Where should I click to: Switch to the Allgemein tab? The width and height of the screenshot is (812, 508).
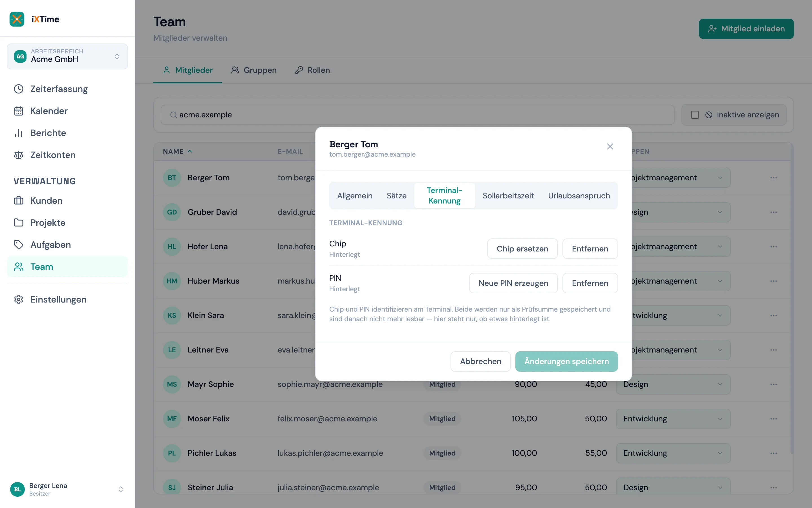click(355, 196)
